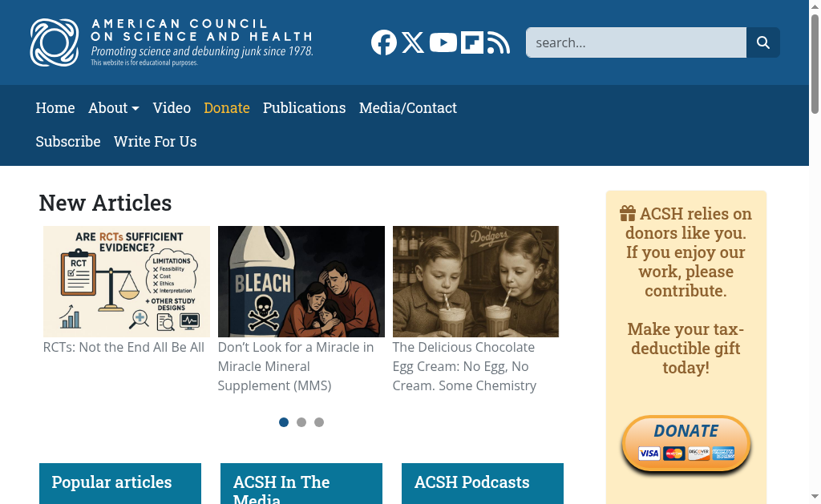This screenshot has height=504, width=821.
Task: Click the page's vertical scrollbar
Action: coord(815,280)
